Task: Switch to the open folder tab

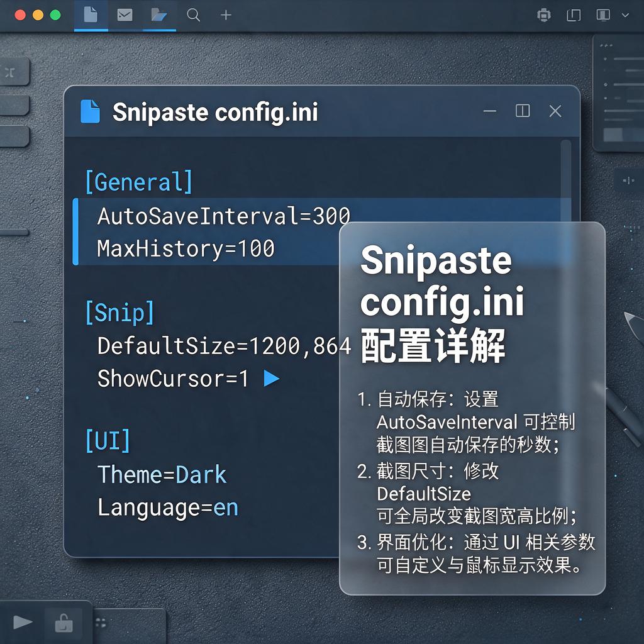Action: [158, 15]
